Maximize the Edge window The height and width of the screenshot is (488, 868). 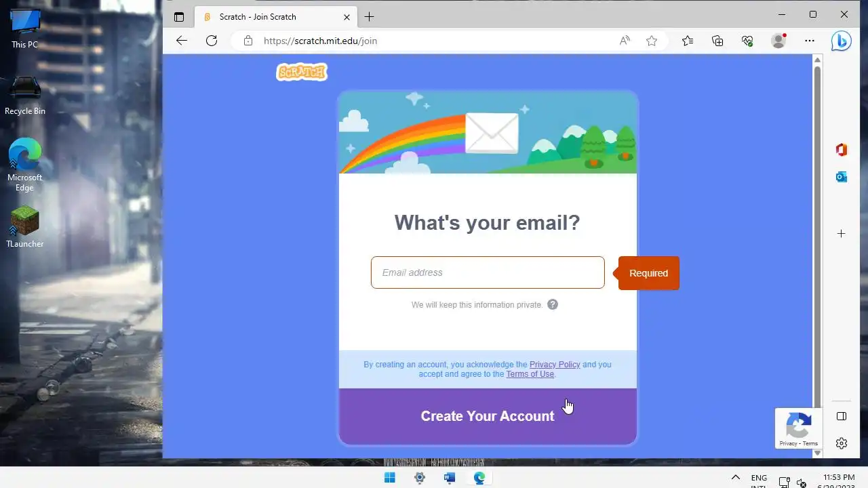(813, 14)
